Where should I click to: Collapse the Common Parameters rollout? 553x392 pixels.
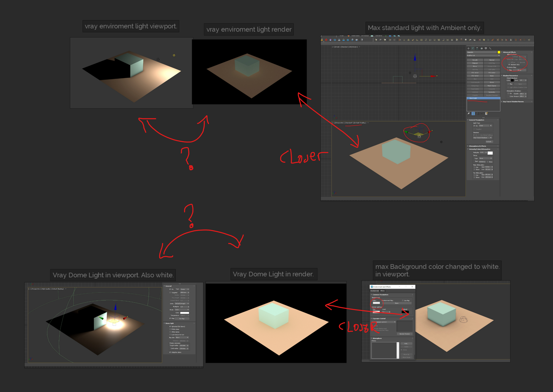click(x=380, y=295)
